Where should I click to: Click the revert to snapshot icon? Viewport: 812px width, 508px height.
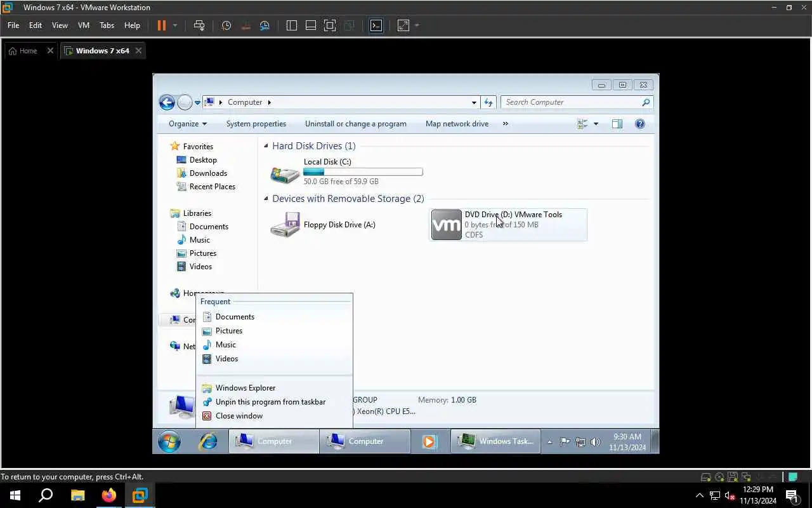click(x=246, y=25)
